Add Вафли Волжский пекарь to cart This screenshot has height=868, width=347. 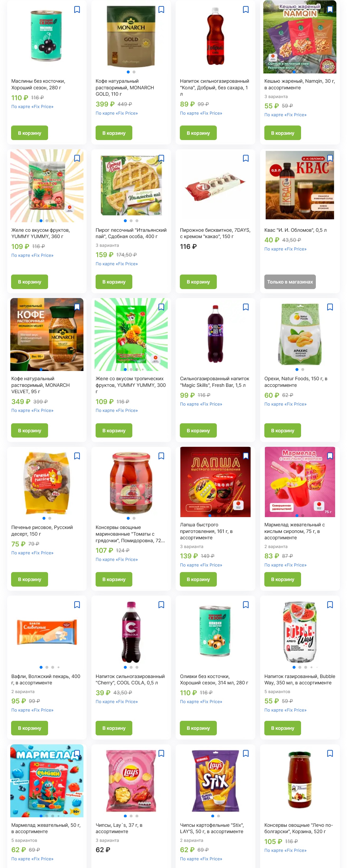(30, 728)
